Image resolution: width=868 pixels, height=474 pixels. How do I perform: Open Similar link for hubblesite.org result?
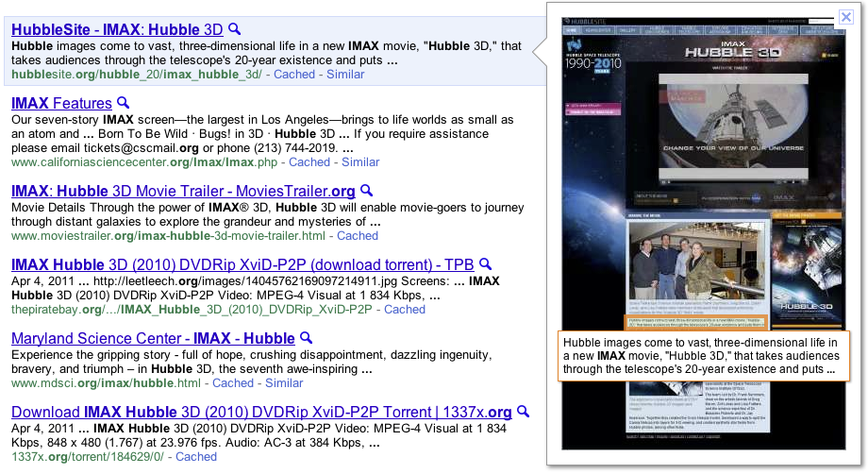click(x=345, y=75)
